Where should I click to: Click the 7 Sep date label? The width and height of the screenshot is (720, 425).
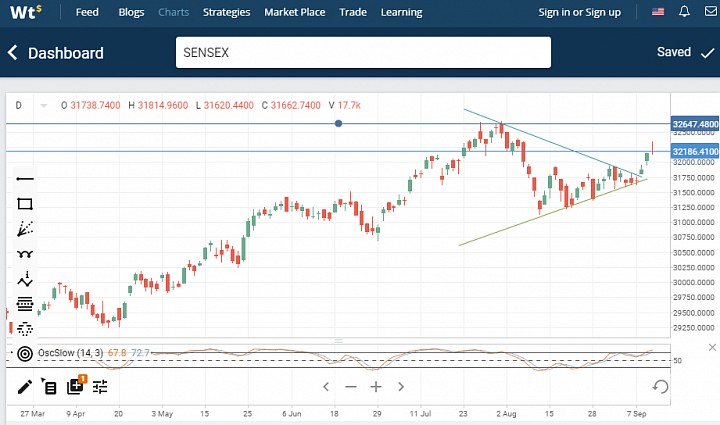click(637, 414)
